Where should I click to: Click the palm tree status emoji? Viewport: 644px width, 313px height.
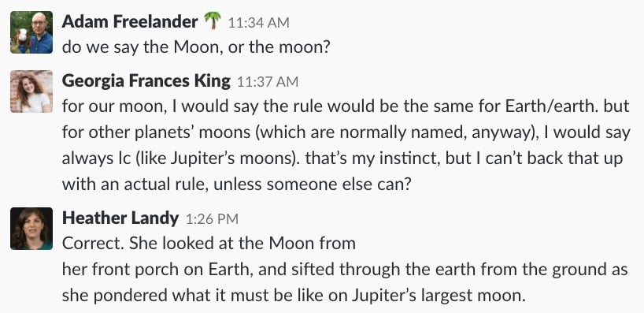(213, 20)
